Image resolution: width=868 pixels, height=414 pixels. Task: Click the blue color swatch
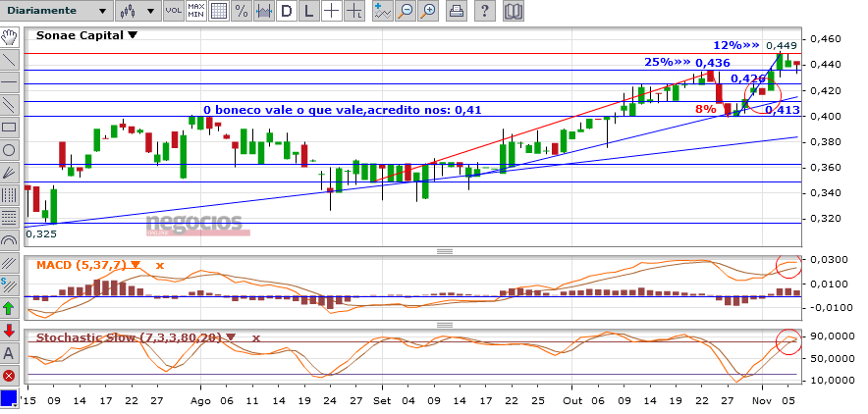[10, 398]
